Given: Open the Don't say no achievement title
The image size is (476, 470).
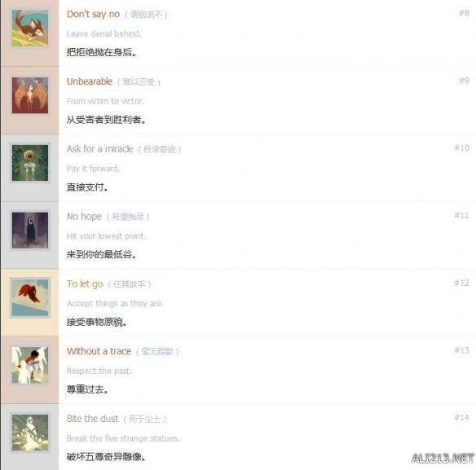Looking at the screenshot, I should [93, 14].
